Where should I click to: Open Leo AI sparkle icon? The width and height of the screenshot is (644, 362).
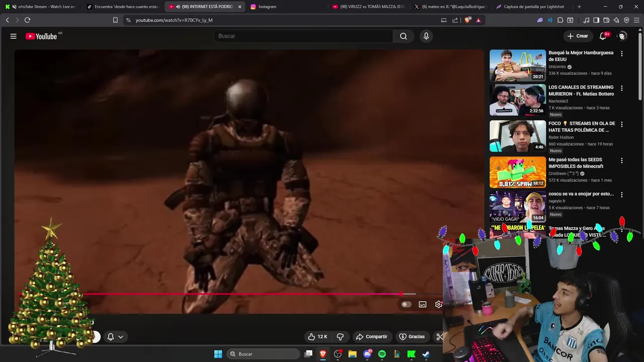[616, 20]
